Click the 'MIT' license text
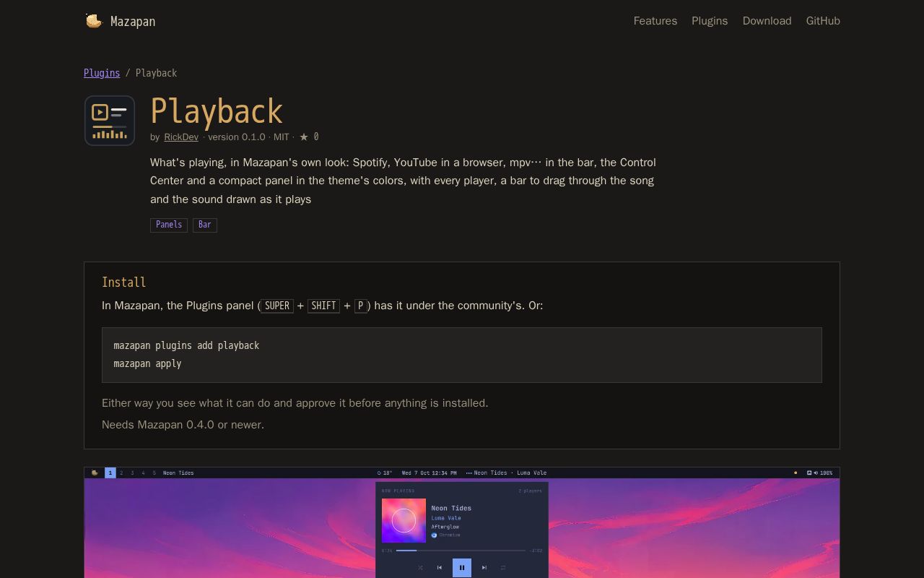This screenshot has height=578, width=924. [x=282, y=137]
